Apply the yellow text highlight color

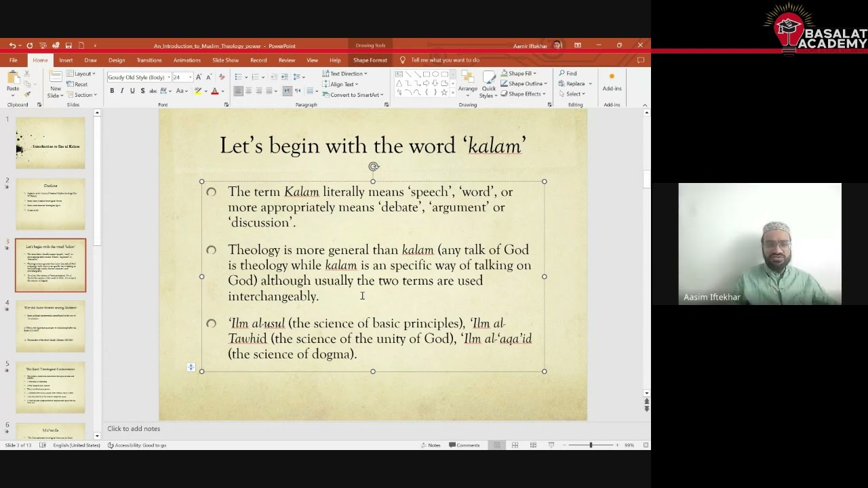pos(198,91)
